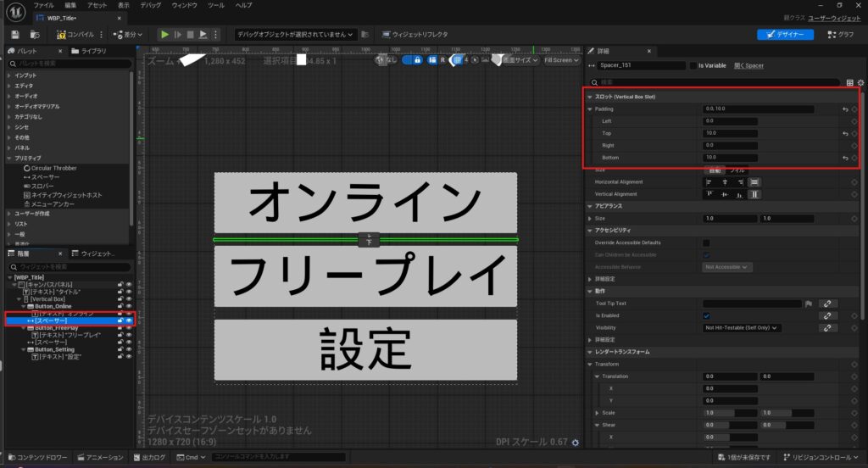
Task: Hide the Button_Setting widget with its eye icon
Action: tap(129, 349)
